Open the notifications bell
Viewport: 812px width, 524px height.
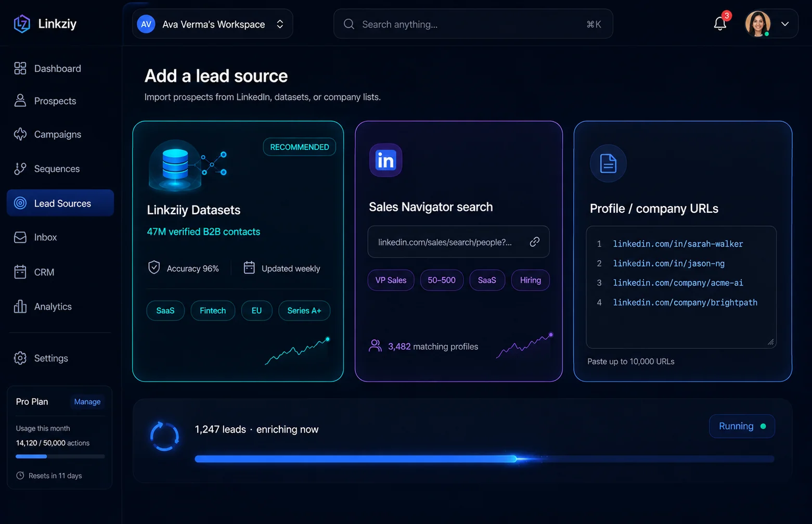[720, 23]
